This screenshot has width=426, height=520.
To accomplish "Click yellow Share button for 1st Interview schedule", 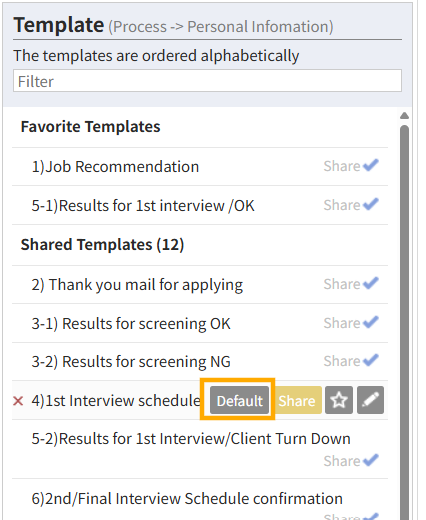I will coord(297,400).
